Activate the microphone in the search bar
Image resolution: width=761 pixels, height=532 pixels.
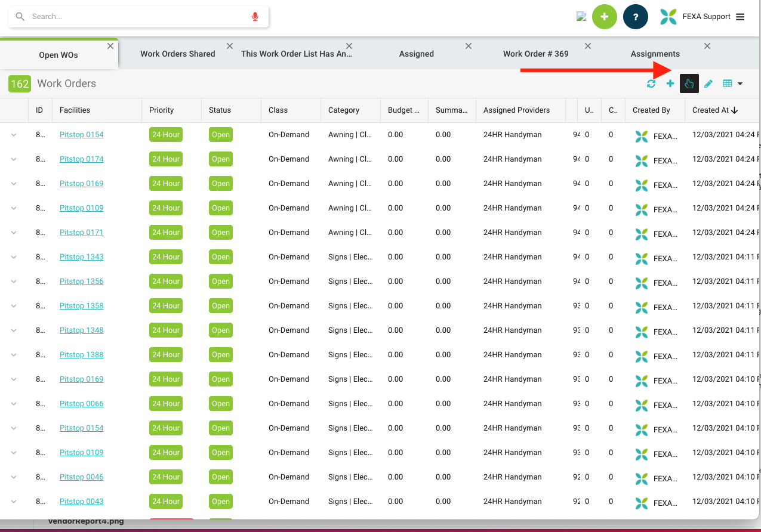[255, 16]
